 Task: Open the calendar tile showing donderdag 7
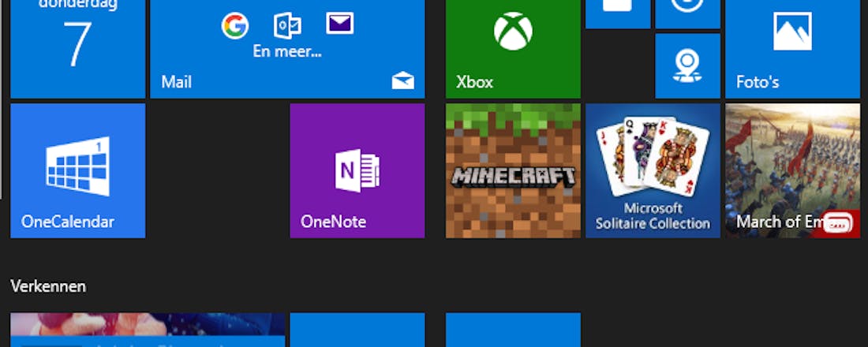click(77, 49)
